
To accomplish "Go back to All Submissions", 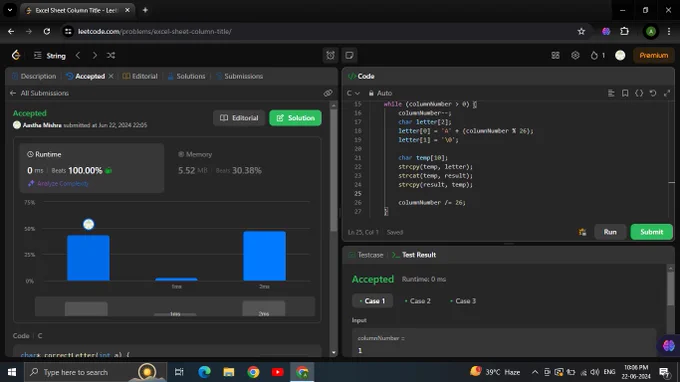I will pyautogui.click(x=39, y=93).
